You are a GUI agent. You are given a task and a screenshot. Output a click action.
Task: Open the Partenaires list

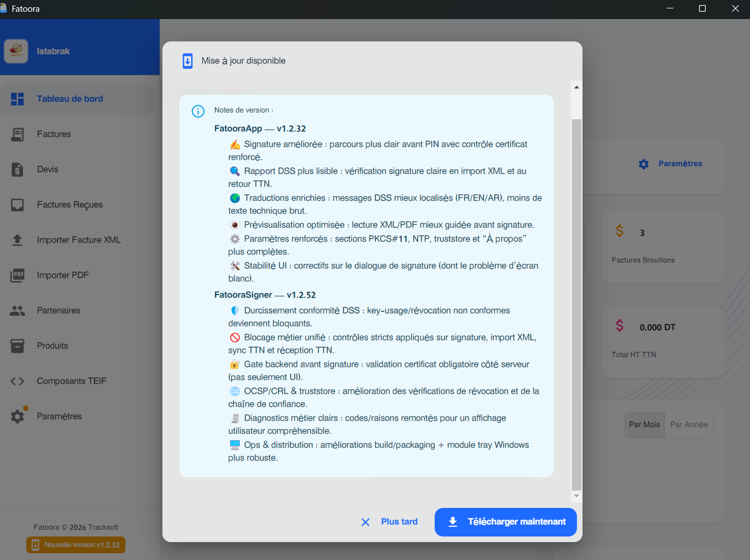click(x=77, y=311)
